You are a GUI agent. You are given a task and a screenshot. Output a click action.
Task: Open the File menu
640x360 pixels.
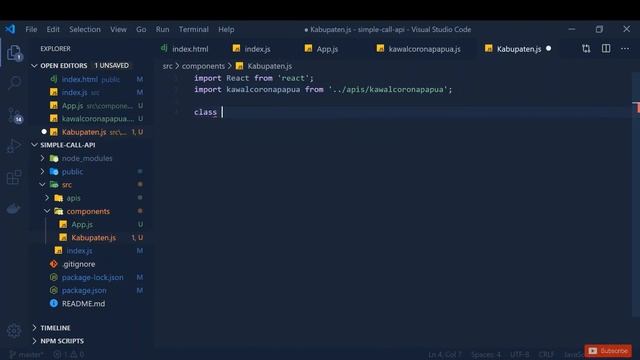(x=31, y=29)
